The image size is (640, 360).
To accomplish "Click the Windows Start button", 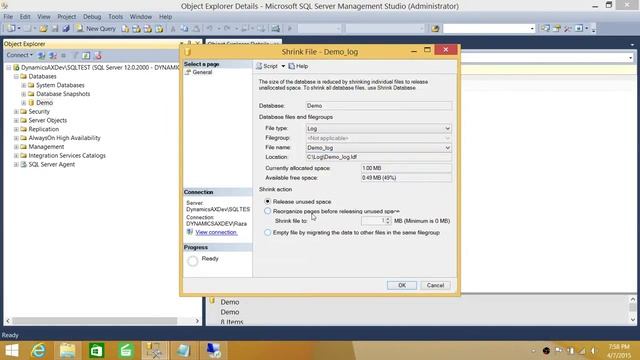I will (12, 350).
